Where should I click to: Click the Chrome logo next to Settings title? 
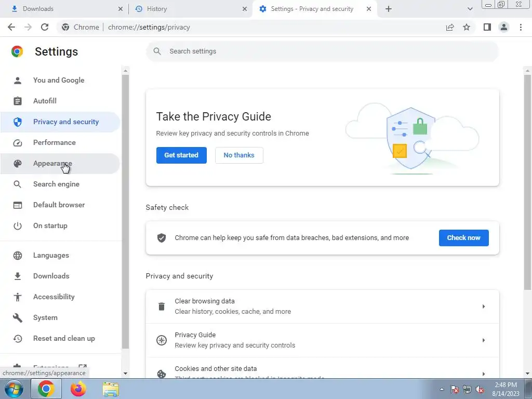tap(17, 51)
